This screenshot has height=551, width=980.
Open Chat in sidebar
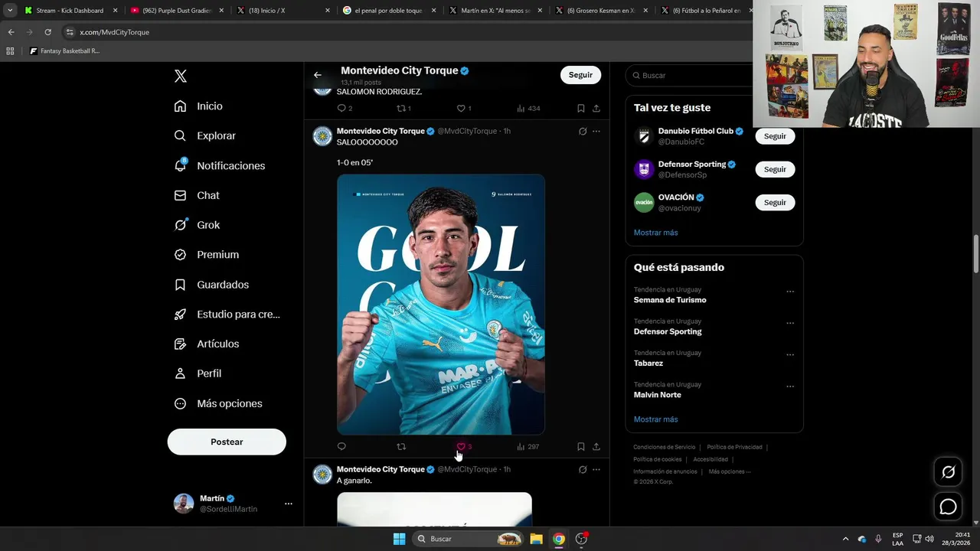click(x=197, y=195)
